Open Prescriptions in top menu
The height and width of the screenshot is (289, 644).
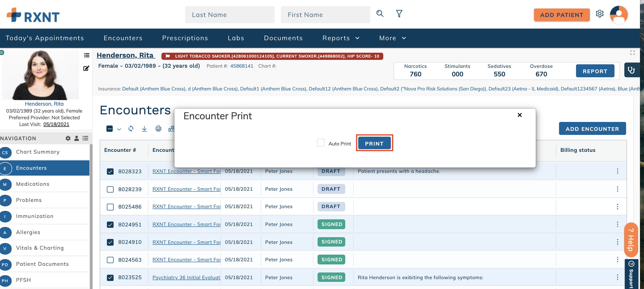[185, 38]
